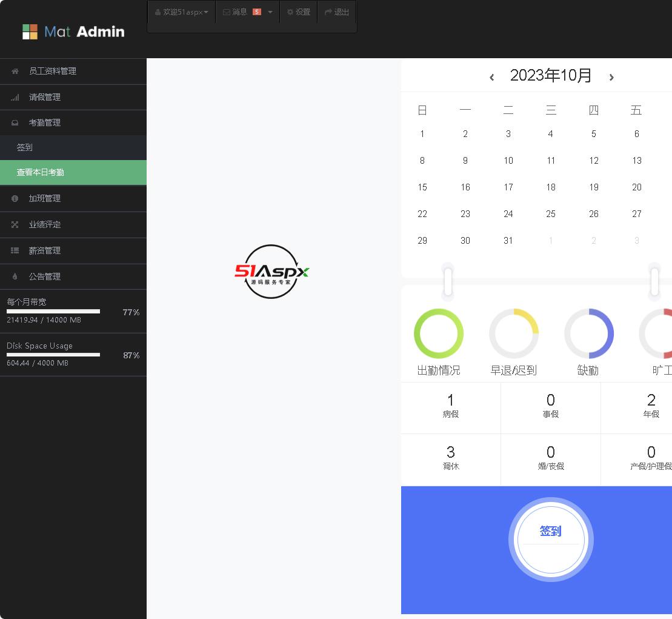
Task: Click the list icon beside 薪资管理
Action: point(15,250)
